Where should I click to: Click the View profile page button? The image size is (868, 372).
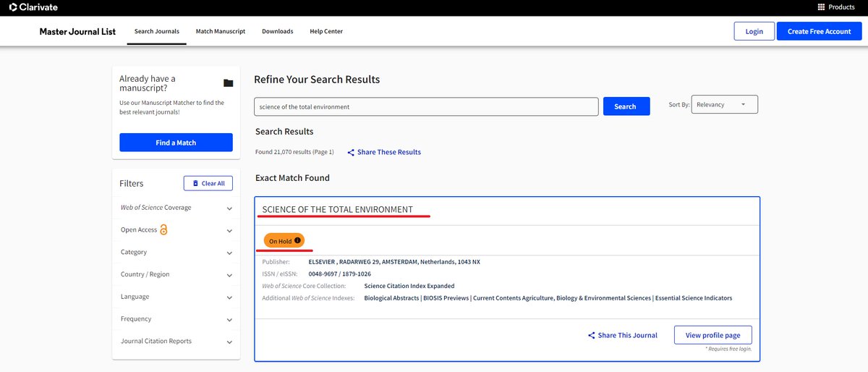[713, 335]
